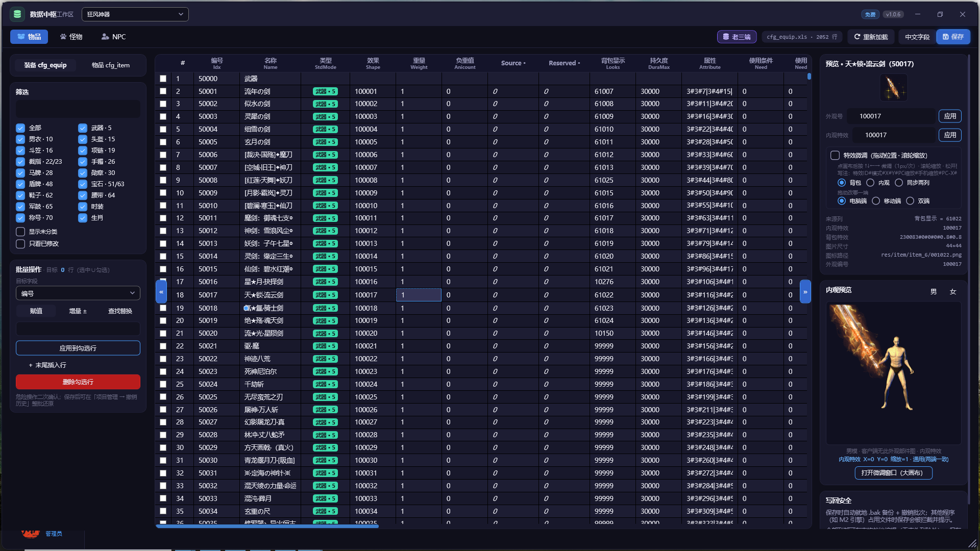Click the person icon beside NPC
This screenshot has height=551, width=980.
click(105, 37)
